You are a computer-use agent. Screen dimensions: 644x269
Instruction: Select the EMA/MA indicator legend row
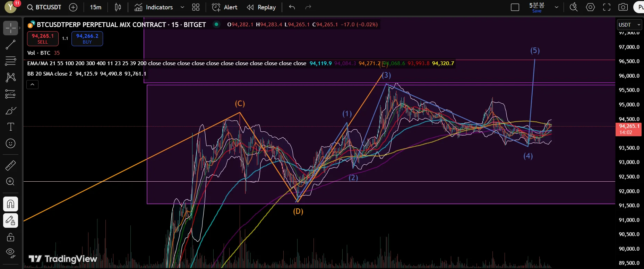(241, 63)
